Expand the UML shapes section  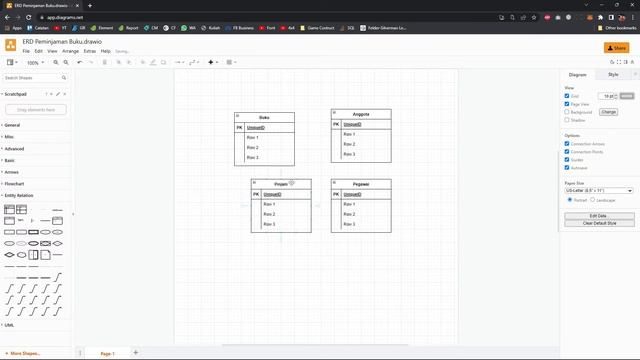[9, 325]
